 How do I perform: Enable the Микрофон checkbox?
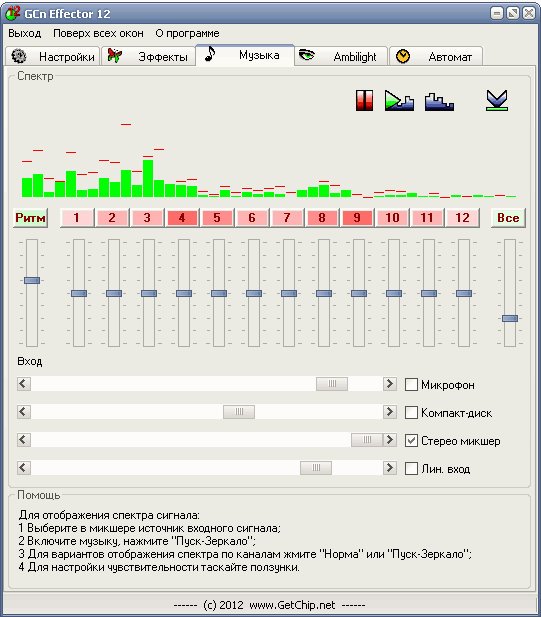(411, 384)
